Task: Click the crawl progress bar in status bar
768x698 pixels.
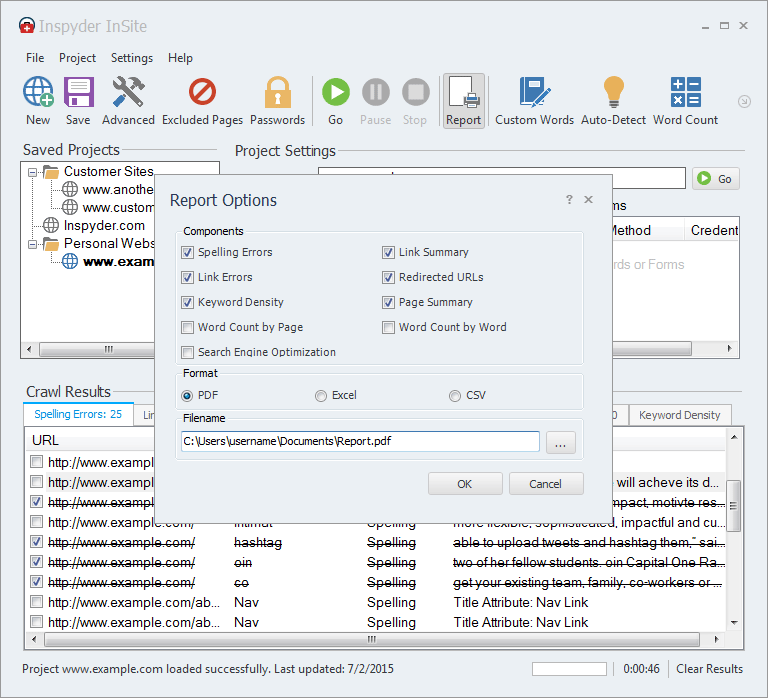Action: 569,669
